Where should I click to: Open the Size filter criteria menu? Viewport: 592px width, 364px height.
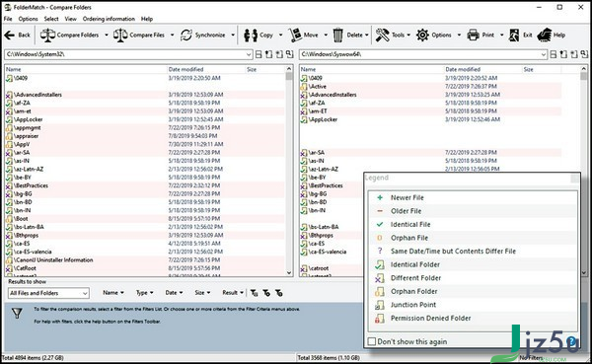(202, 293)
